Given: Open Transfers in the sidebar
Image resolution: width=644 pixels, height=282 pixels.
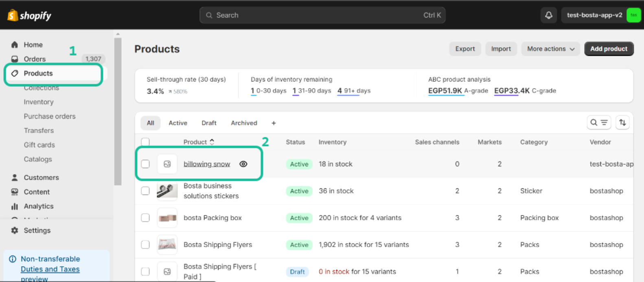Looking at the screenshot, I should (x=39, y=130).
